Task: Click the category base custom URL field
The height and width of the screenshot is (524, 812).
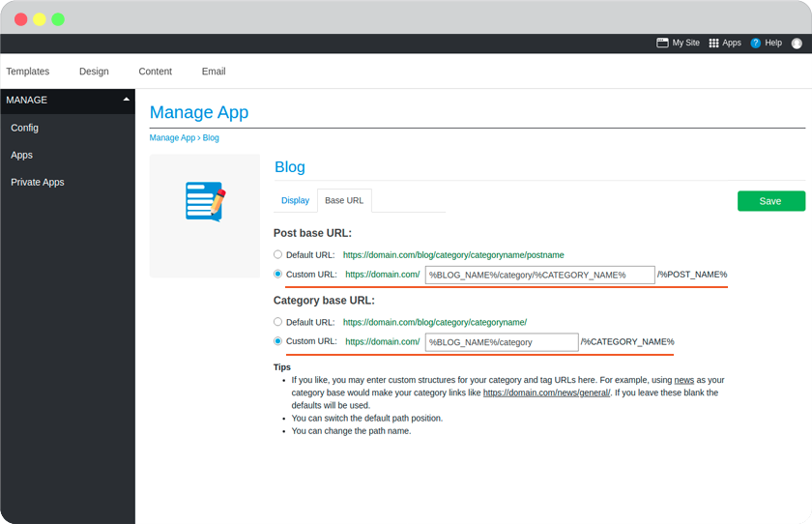Action: [x=502, y=342]
